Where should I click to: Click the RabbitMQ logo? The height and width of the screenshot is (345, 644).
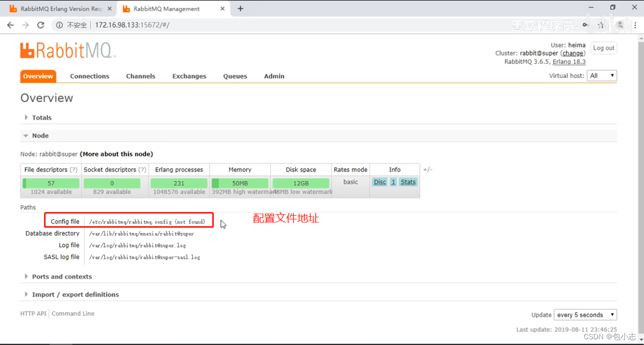tap(68, 50)
